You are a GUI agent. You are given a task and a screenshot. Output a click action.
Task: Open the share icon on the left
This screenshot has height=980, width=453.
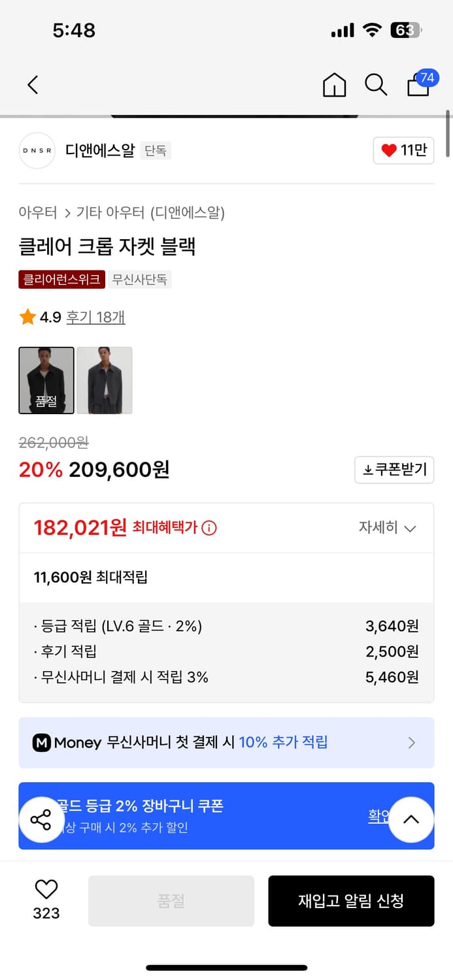click(41, 820)
